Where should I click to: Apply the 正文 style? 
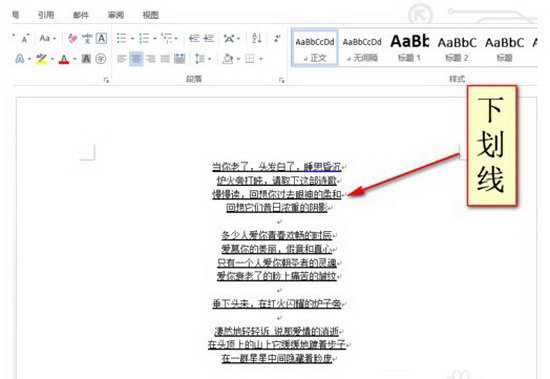coord(315,48)
